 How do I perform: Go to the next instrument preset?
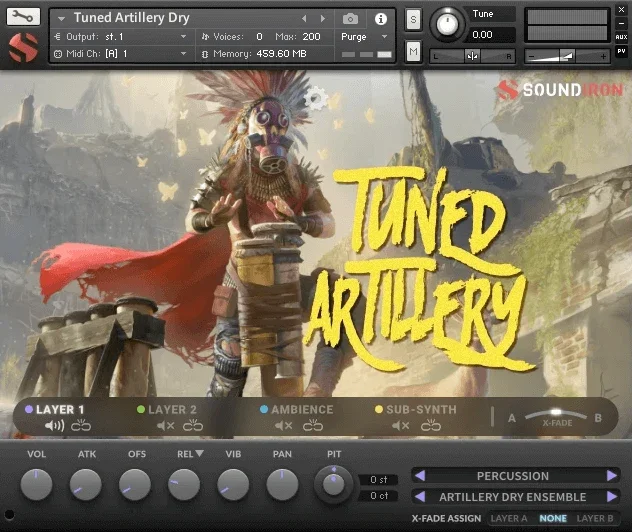pos(322,19)
